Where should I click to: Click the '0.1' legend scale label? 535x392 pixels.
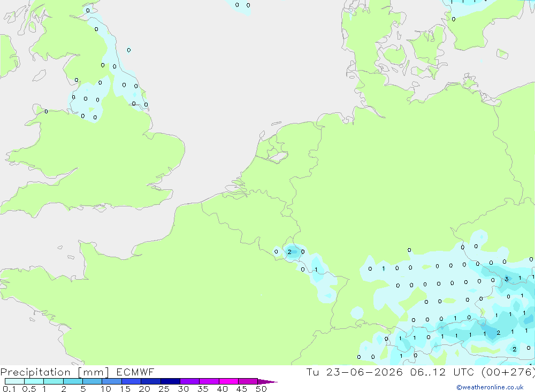click(x=9, y=389)
